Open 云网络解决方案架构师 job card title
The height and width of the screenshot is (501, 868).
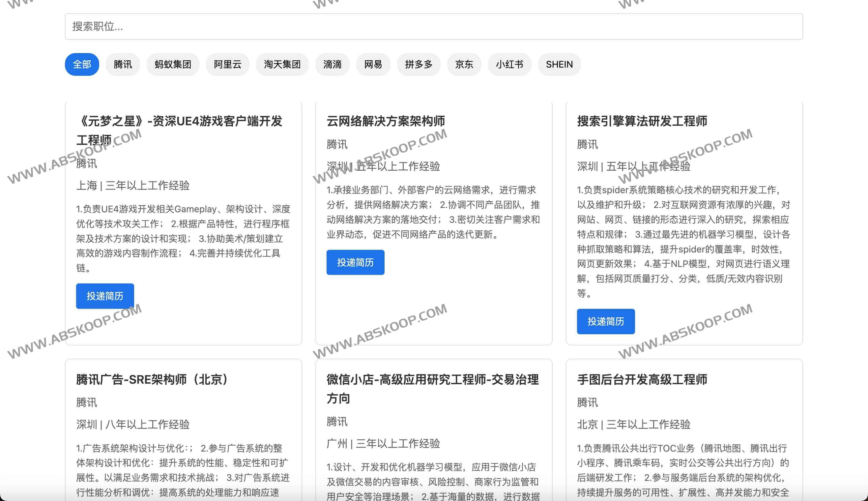(385, 121)
